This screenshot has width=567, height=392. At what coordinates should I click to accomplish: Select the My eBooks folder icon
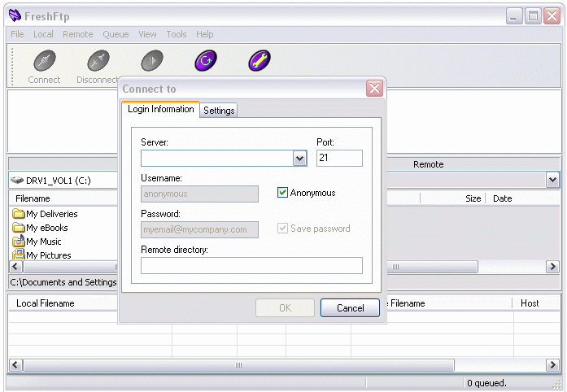coord(18,228)
